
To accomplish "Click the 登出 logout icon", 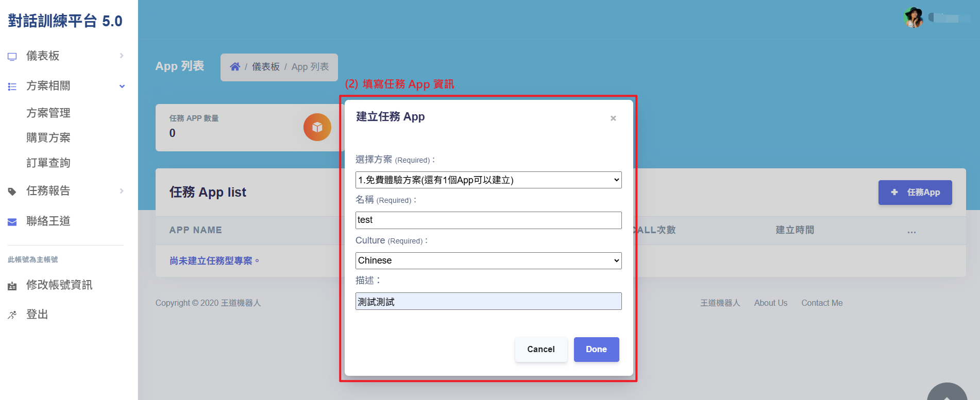I will (x=12, y=315).
